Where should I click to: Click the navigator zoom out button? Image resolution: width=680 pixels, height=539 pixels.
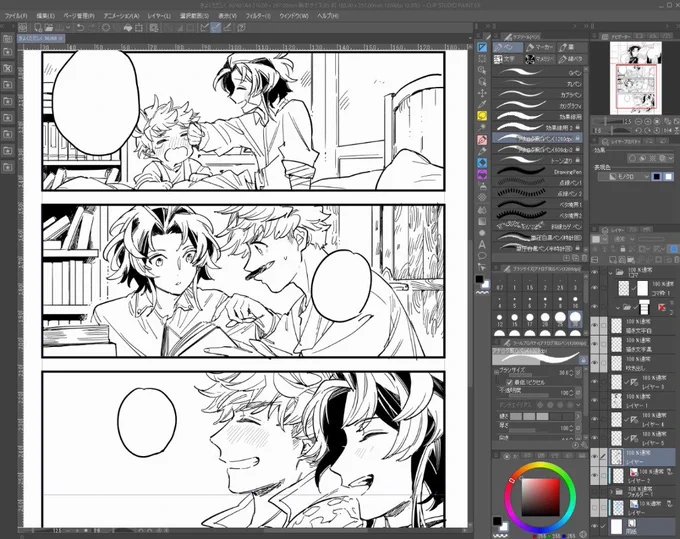coord(639,122)
